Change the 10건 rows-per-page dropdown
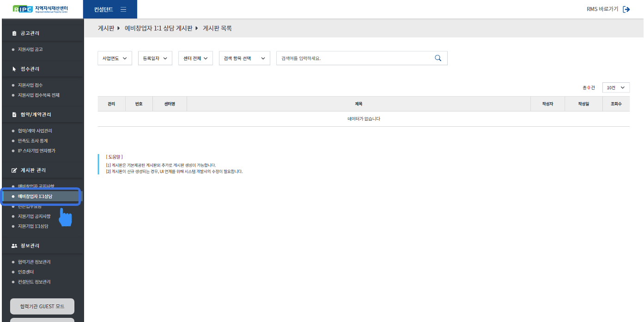Viewport: 644px width, 322px height. point(616,87)
